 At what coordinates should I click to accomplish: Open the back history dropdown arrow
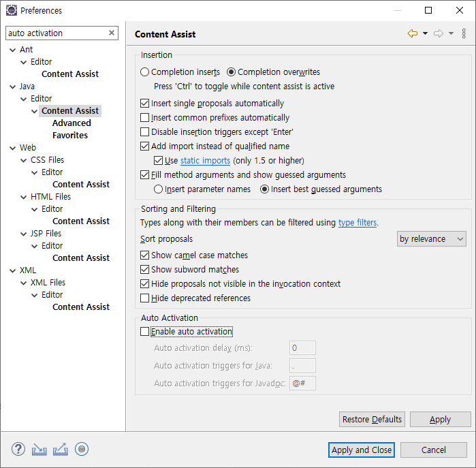point(426,33)
